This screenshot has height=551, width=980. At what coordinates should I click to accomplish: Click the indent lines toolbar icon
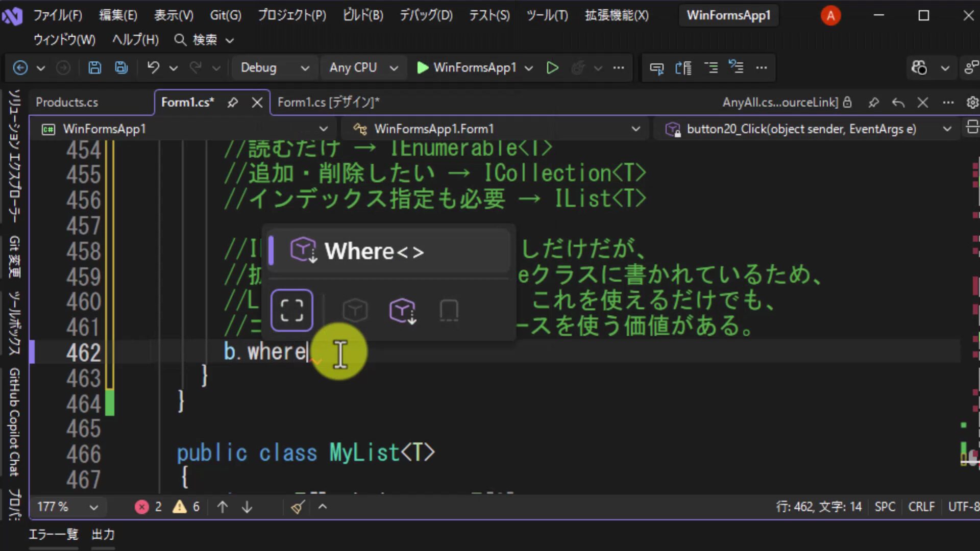710,67
